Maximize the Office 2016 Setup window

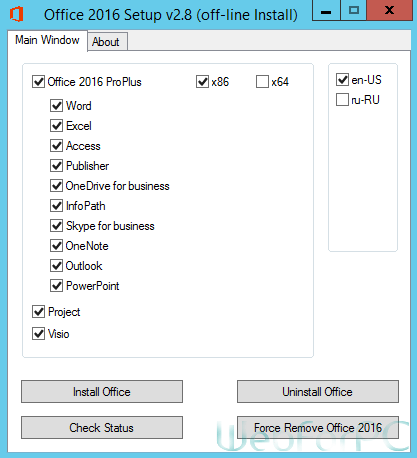click(x=353, y=11)
